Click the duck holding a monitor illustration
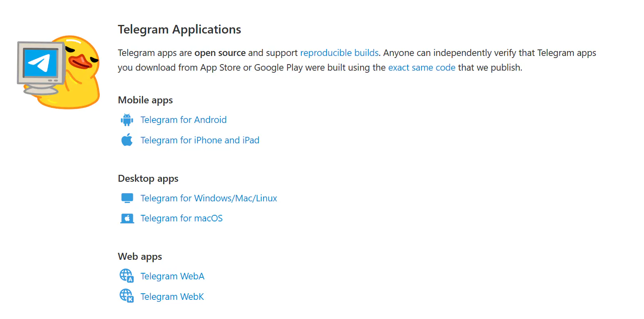The width and height of the screenshot is (644, 319). (x=58, y=72)
